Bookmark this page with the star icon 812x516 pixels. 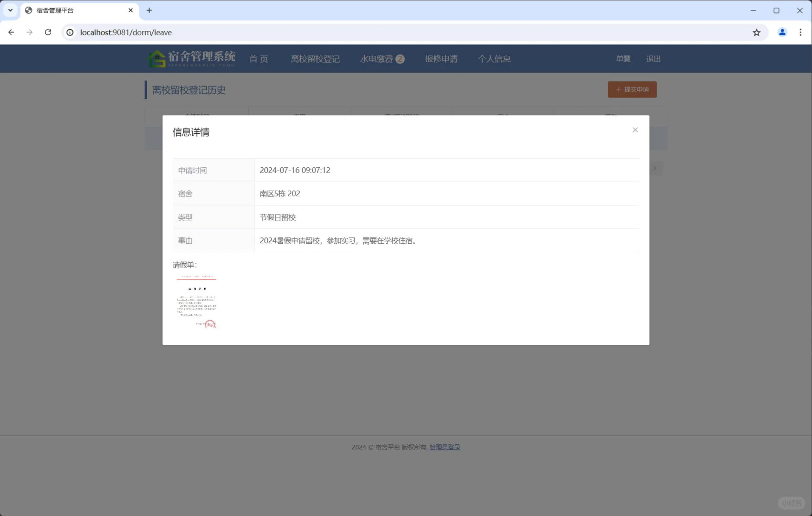click(756, 32)
